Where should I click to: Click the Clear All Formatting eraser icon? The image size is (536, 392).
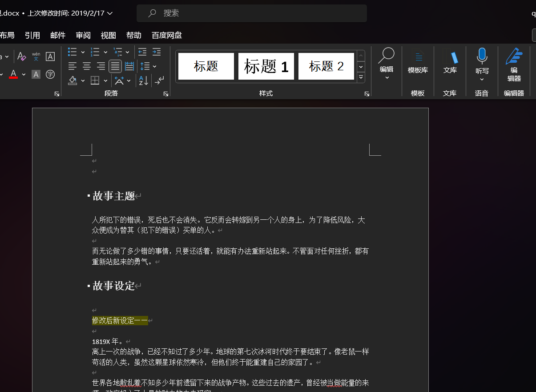point(21,57)
